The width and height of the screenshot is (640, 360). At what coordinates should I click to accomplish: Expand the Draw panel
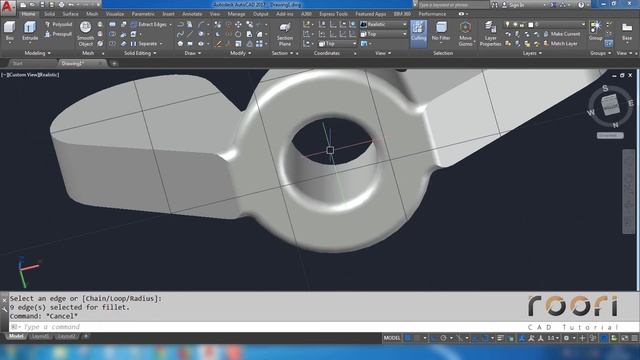point(193,53)
